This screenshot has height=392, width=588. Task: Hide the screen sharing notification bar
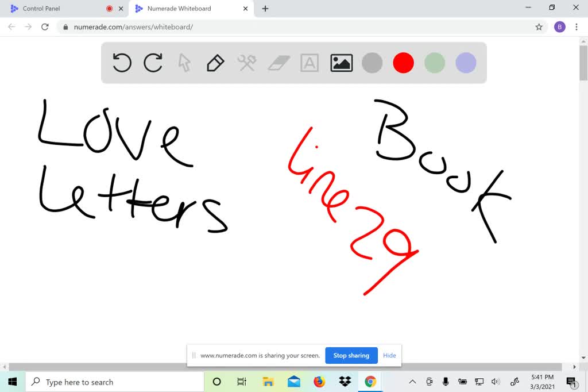click(x=389, y=355)
